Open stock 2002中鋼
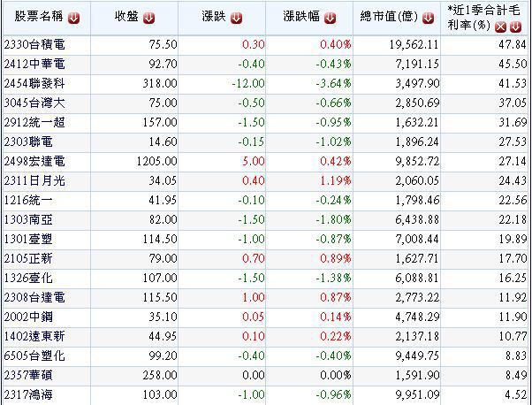 28,317
